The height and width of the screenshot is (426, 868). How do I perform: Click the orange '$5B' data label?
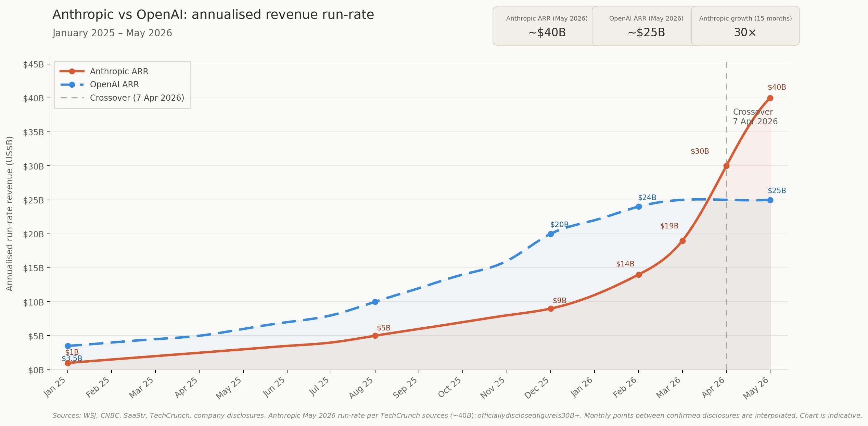point(384,328)
